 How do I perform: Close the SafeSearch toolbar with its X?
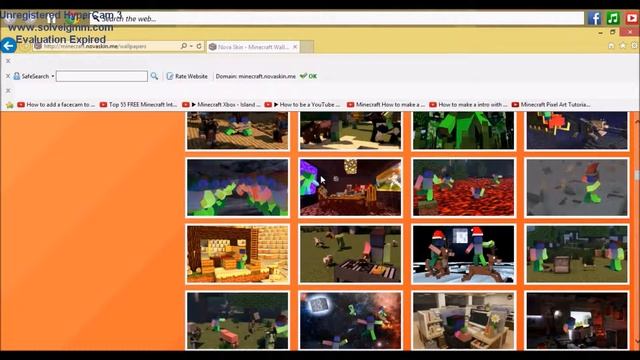pyautogui.click(x=8, y=76)
